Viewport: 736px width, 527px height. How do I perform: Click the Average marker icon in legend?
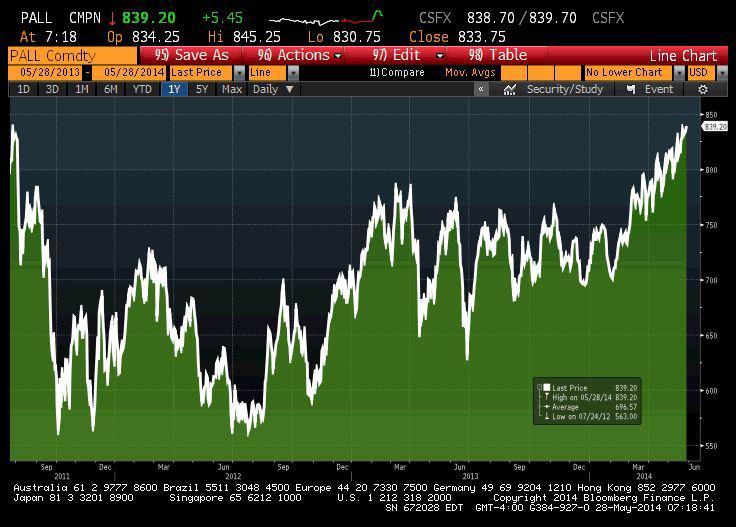[546, 407]
